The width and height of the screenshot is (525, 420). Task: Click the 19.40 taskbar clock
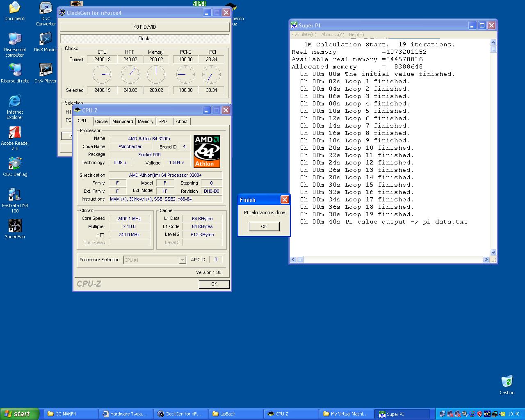coord(513,414)
